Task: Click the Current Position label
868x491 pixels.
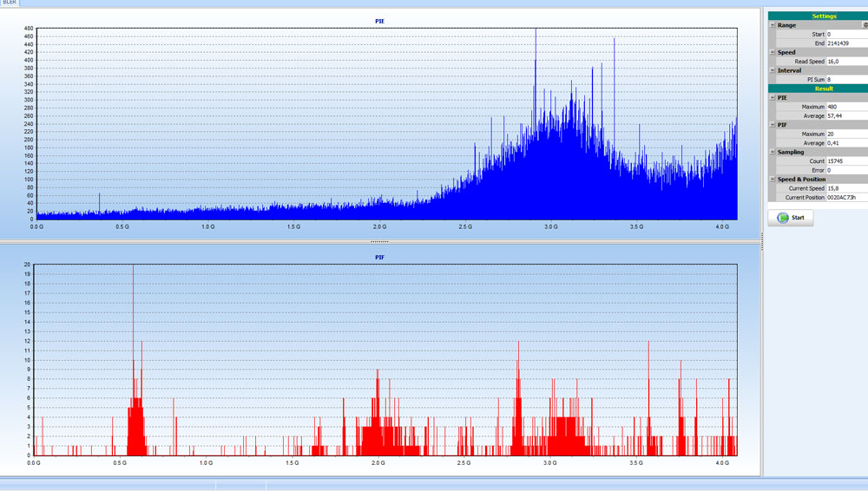Action: (805, 197)
